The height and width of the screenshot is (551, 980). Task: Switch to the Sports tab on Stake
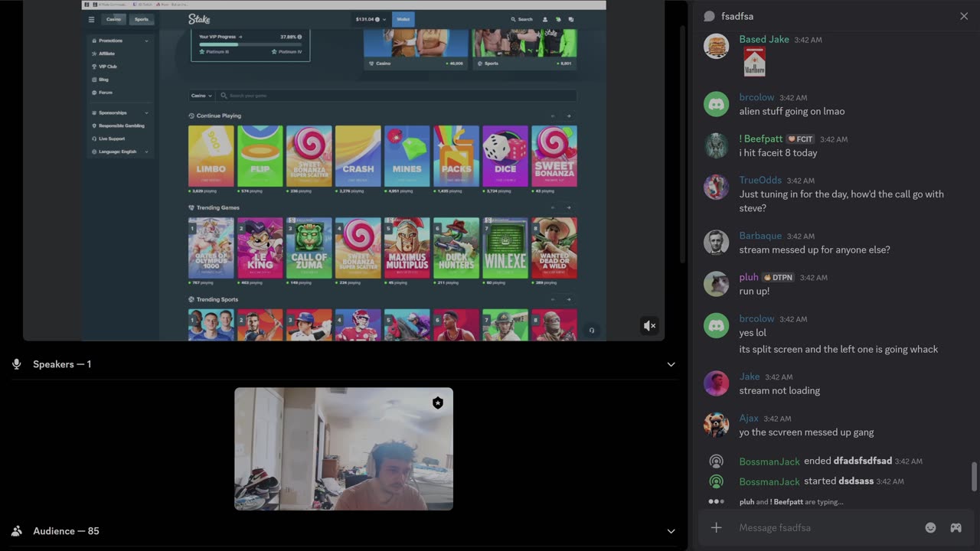tap(142, 19)
